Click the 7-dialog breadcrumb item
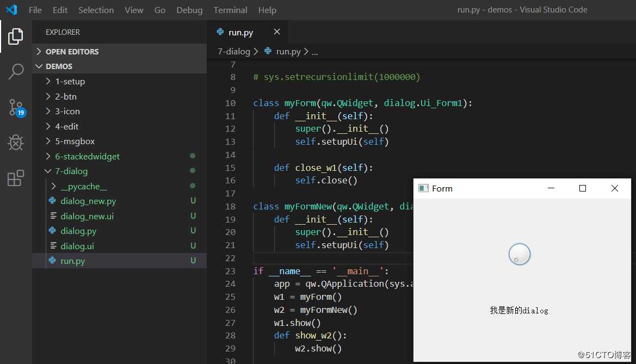The height and width of the screenshot is (364, 636). coord(233,52)
